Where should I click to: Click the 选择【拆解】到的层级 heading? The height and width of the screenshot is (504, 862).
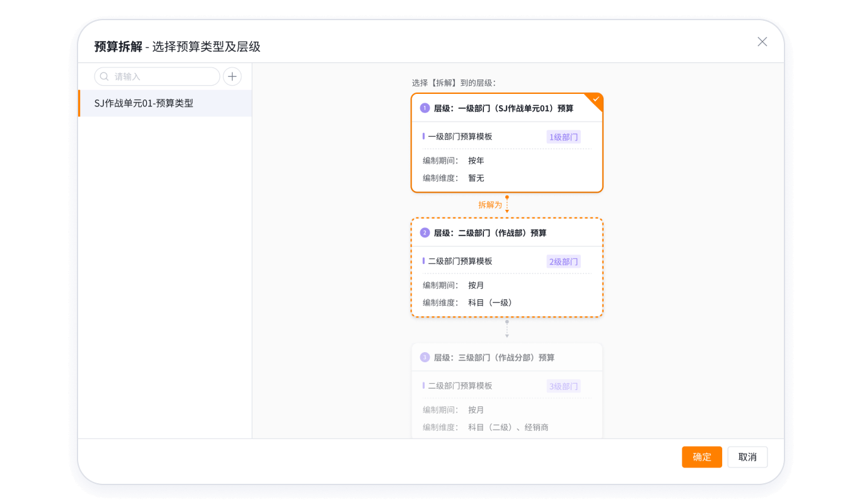pyautogui.click(x=454, y=83)
